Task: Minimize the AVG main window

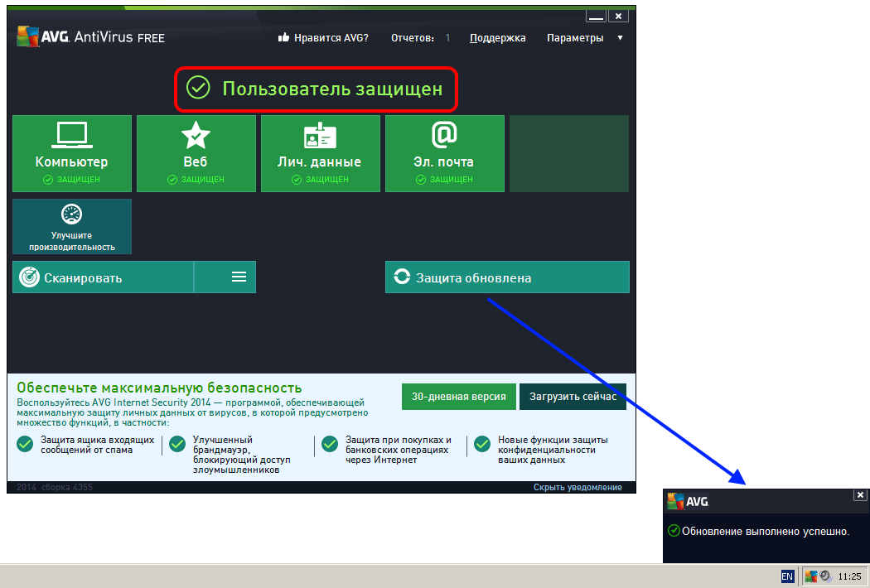Action: coord(596,16)
